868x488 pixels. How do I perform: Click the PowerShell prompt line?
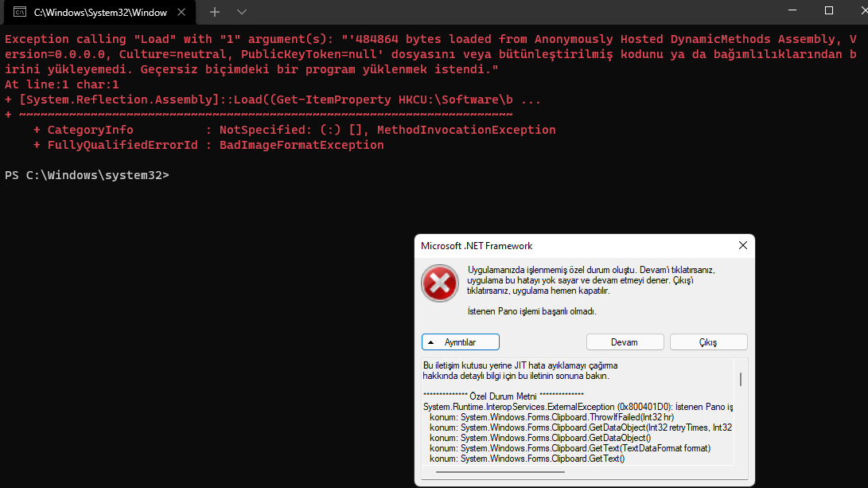87,175
